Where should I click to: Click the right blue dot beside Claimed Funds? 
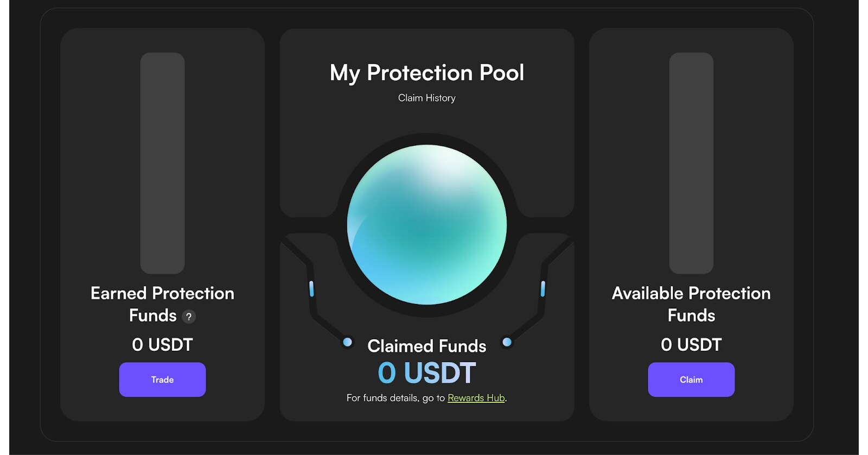coord(507,342)
